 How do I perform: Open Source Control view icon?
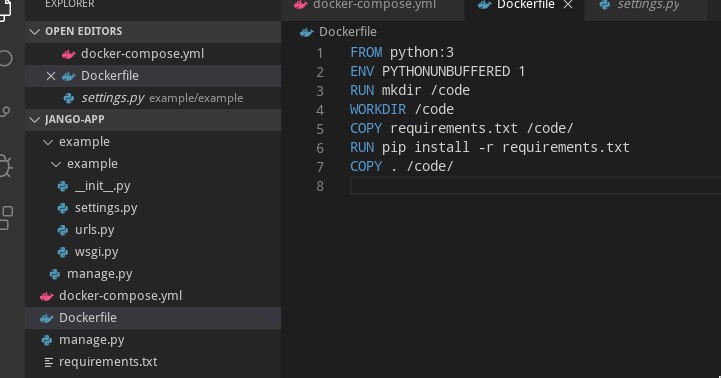coord(5,112)
